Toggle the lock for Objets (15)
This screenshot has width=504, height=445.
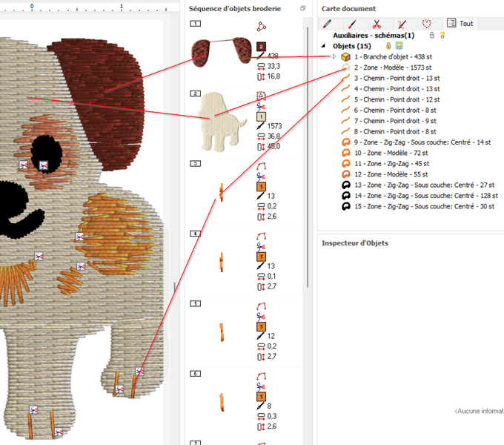point(388,46)
